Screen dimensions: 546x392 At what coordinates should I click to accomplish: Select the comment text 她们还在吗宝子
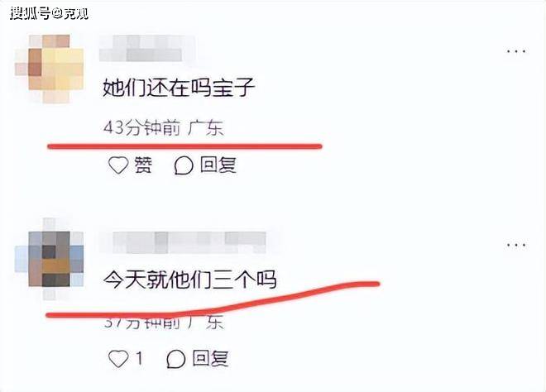pyautogui.click(x=179, y=87)
